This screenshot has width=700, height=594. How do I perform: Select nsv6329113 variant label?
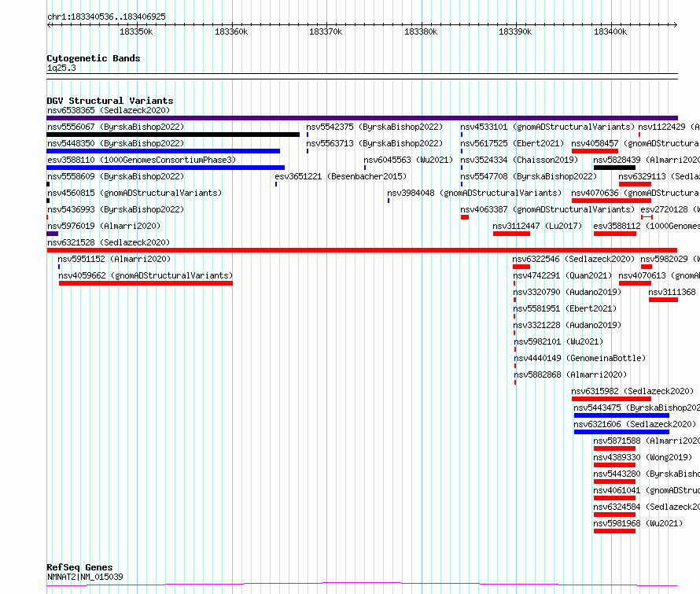coord(659,176)
